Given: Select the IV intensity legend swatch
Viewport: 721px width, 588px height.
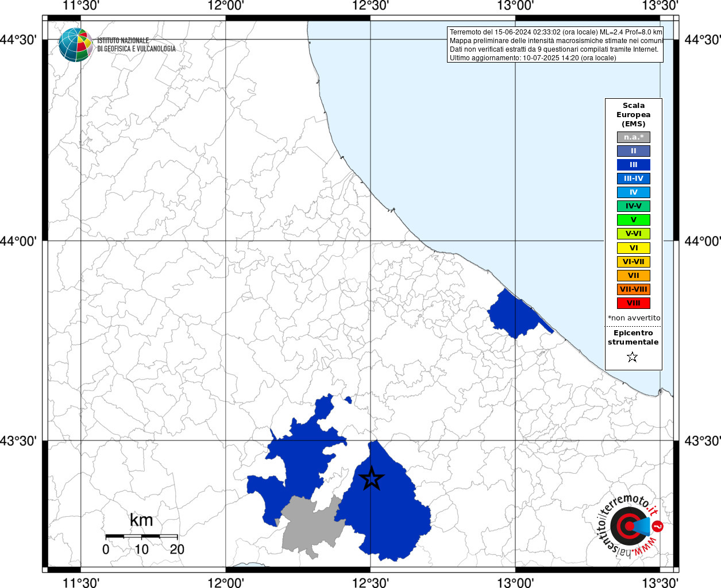Looking at the screenshot, I should (x=634, y=192).
